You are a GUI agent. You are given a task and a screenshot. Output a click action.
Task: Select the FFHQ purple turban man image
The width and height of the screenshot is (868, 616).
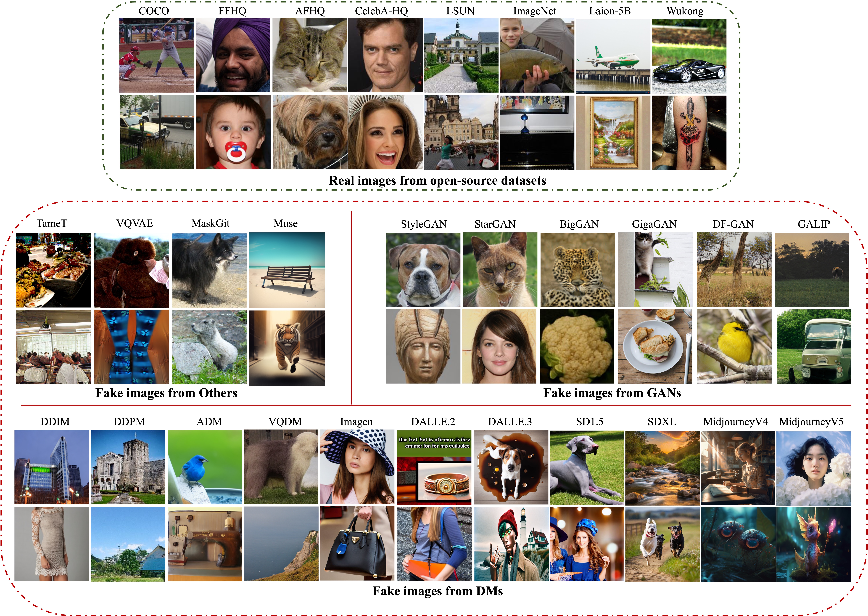(x=233, y=55)
